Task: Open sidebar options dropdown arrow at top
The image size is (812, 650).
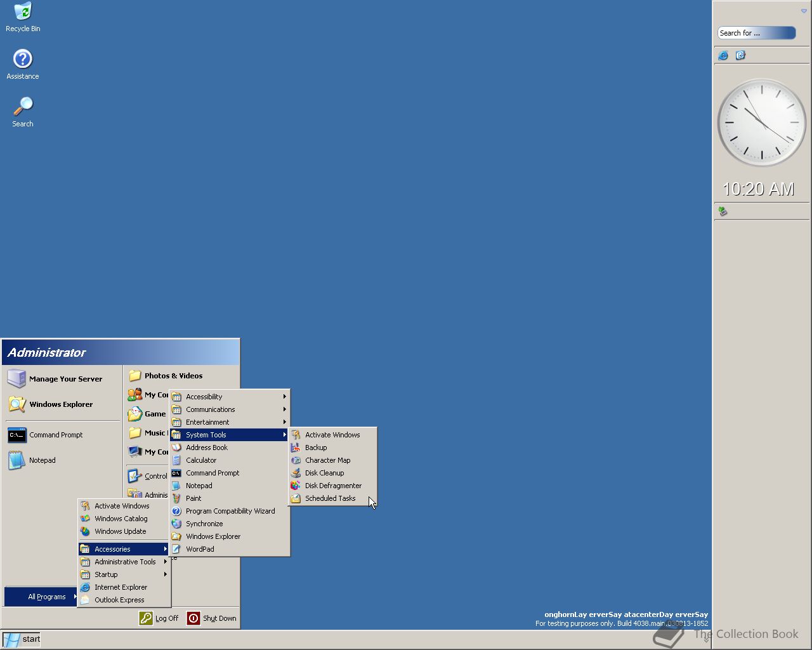Action: tap(804, 11)
